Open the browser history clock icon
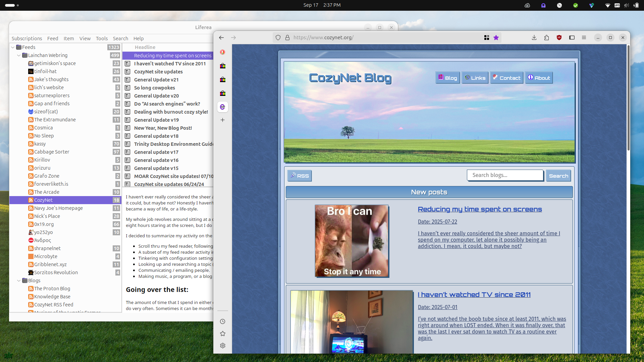This screenshot has width=644, height=362. click(x=222, y=321)
